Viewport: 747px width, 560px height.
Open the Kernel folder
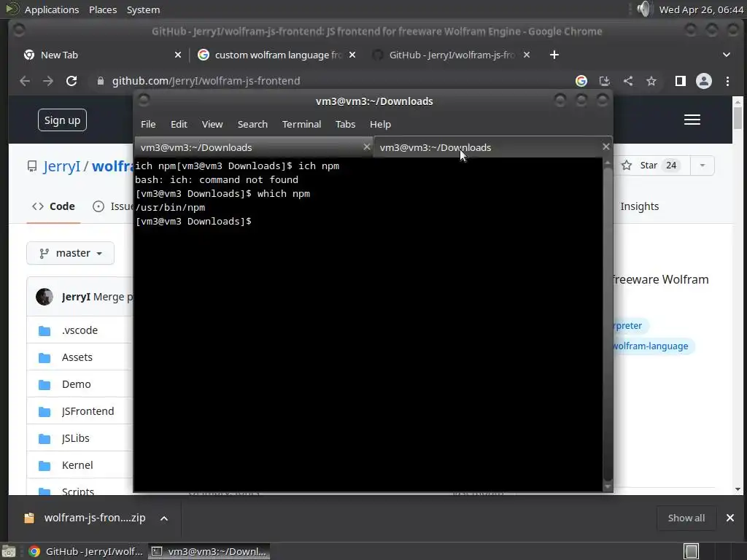tap(77, 465)
